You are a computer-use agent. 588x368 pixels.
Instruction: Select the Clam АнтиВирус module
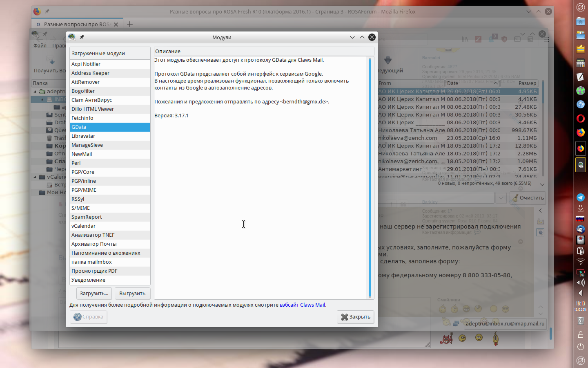click(110, 100)
